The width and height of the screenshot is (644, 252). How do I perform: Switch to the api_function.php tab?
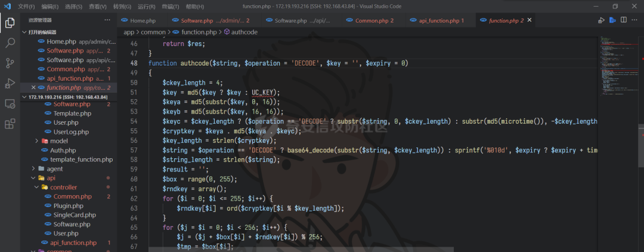pos(441,20)
